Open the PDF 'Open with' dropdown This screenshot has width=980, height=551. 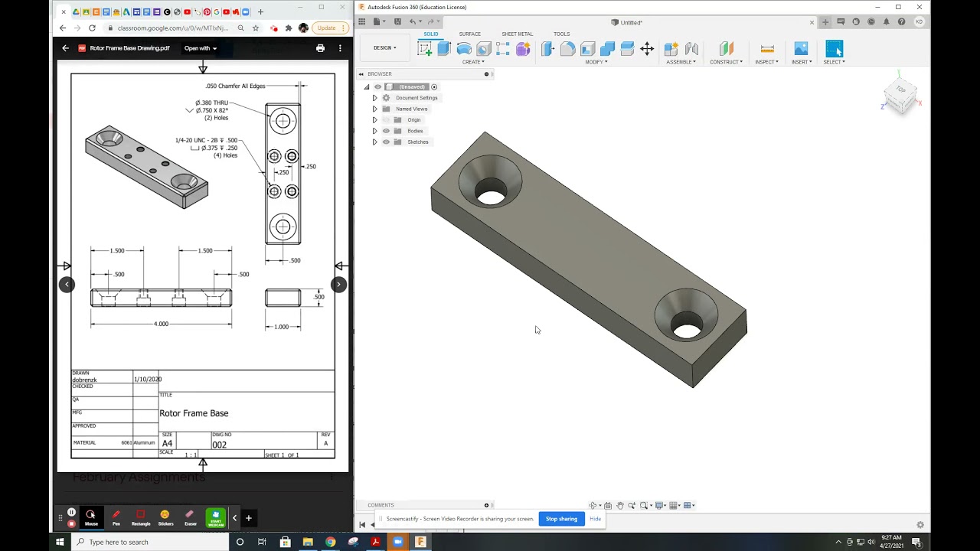pos(200,48)
